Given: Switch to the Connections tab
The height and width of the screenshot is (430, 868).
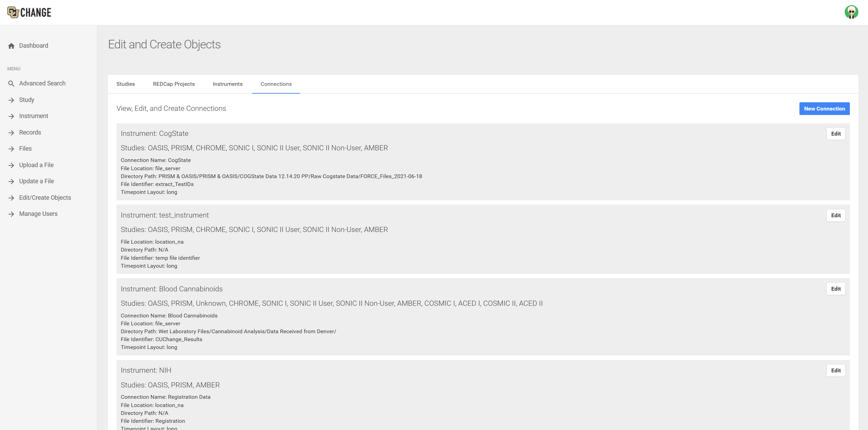Looking at the screenshot, I should click(x=276, y=84).
